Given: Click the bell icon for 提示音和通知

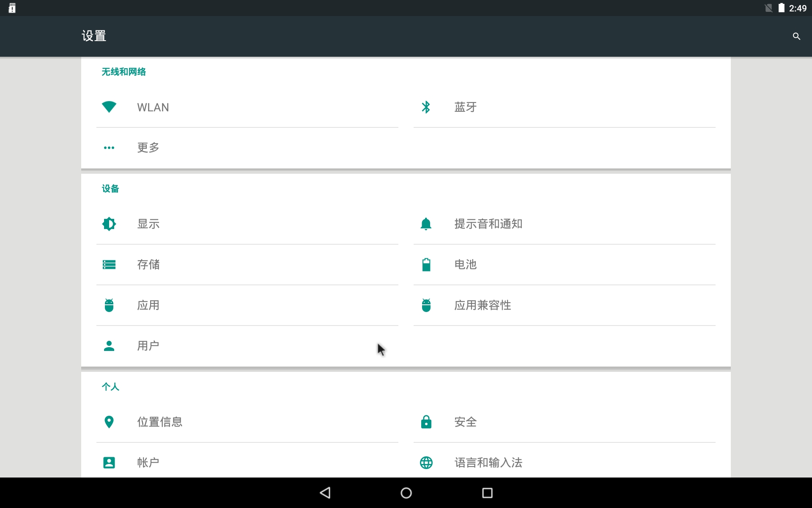Looking at the screenshot, I should (426, 224).
